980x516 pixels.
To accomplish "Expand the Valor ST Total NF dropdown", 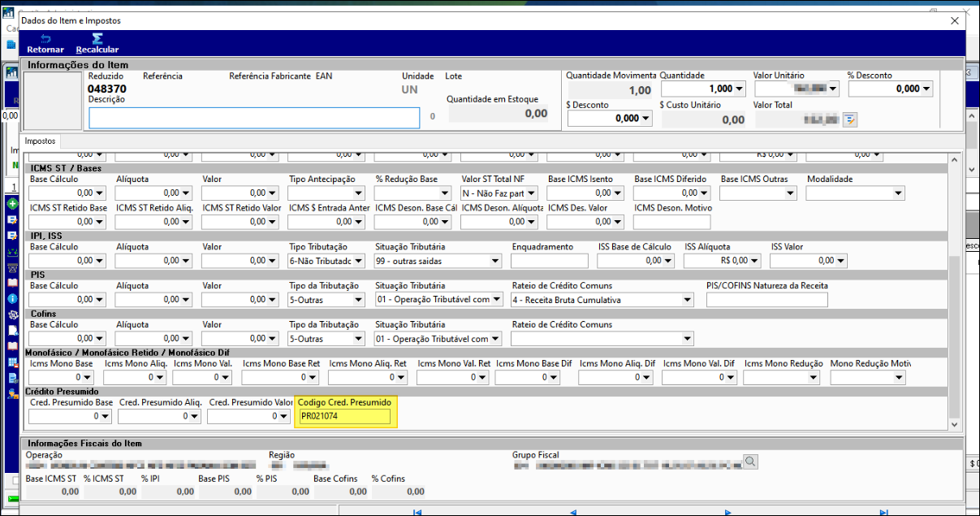I will coord(531,193).
